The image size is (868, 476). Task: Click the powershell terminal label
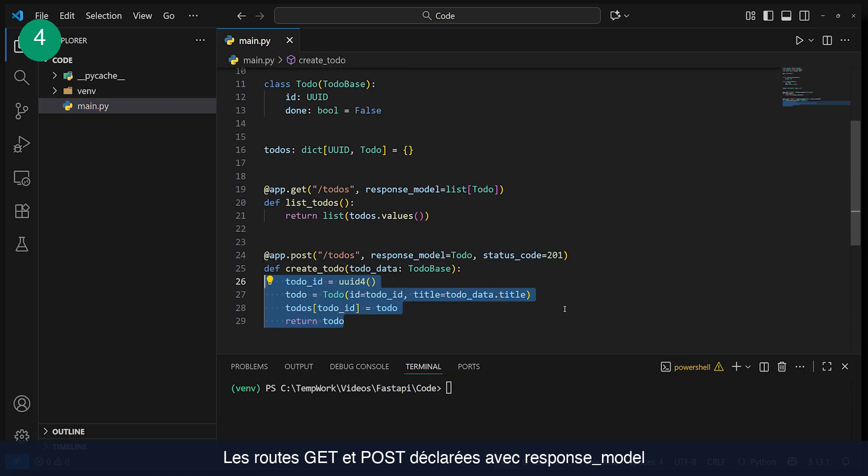click(x=692, y=367)
